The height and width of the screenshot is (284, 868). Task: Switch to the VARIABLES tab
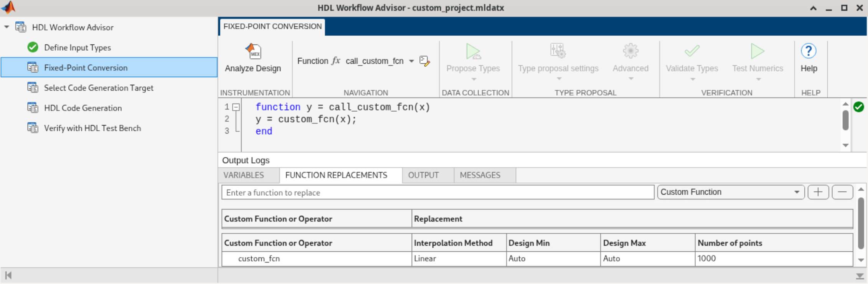pyautogui.click(x=249, y=175)
